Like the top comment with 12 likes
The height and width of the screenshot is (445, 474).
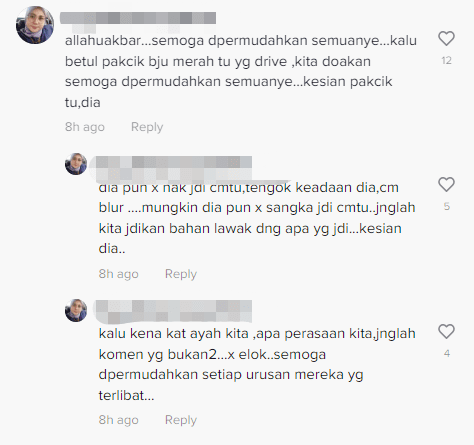coord(446,38)
